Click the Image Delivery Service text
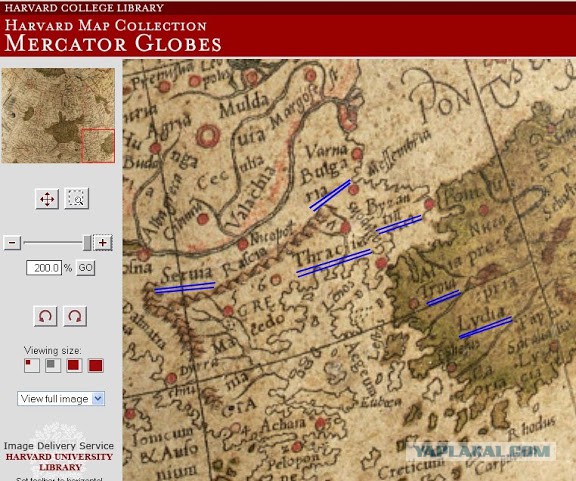The image size is (576, 481). (x=59, y=446)
